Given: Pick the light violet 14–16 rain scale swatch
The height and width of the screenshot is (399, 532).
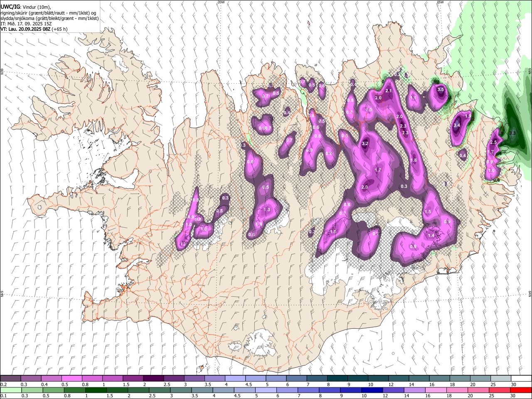Looking at the screenshot, I should 414,390.
